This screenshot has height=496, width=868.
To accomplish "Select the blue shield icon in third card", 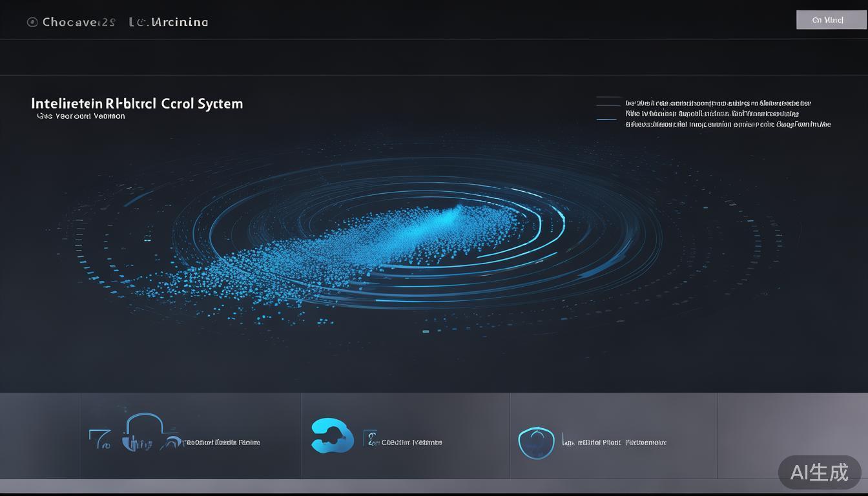I will click(x=536, y=442).
